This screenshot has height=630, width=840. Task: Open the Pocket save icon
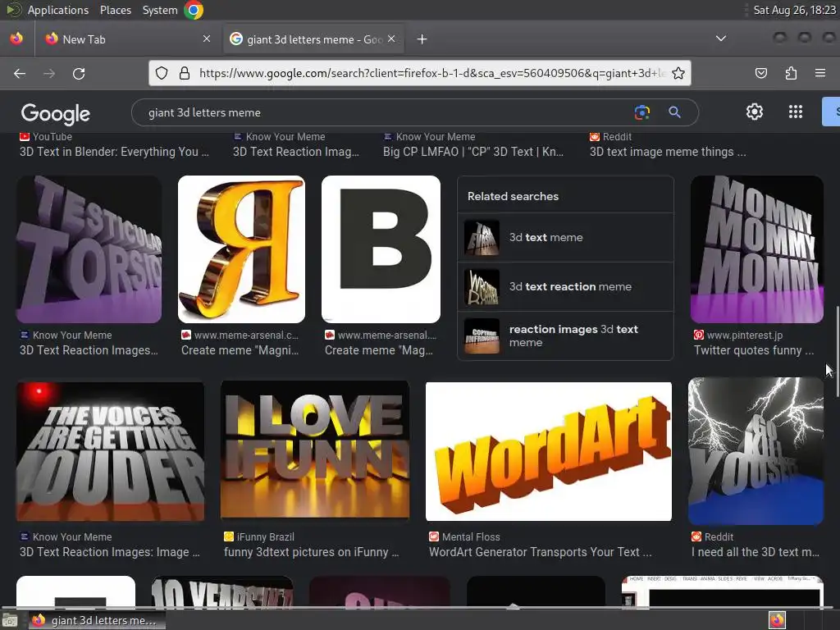760,73
